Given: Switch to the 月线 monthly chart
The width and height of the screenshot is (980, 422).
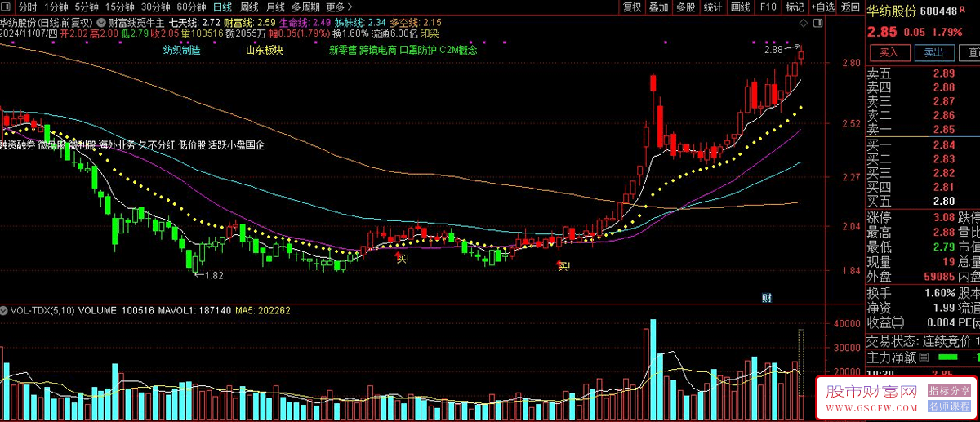Looking at the screenshot, I should 275,7.
